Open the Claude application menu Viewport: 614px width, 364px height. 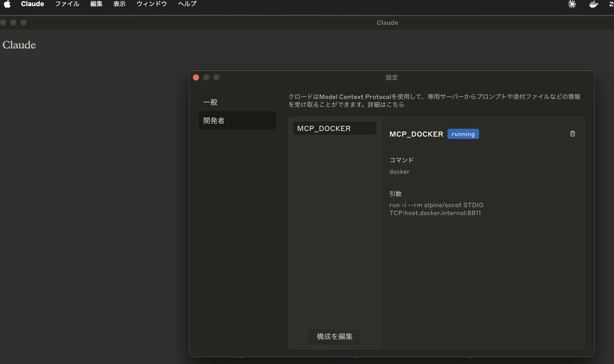[x=32, y=4]
